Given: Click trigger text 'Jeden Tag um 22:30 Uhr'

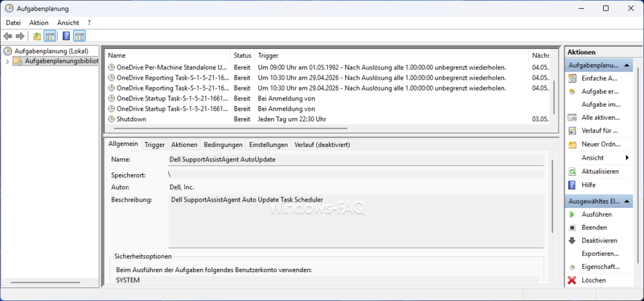Looking at the screenshot, I should click(292, 119).
